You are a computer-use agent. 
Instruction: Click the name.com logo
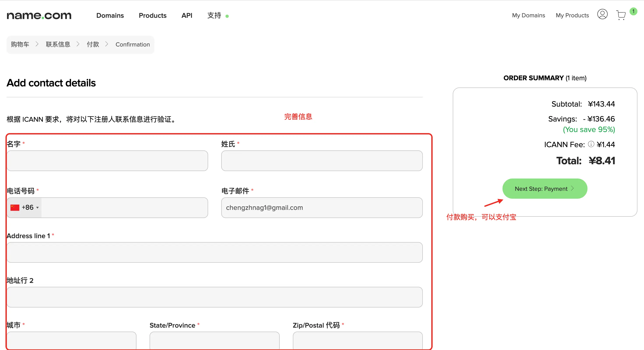39,16
